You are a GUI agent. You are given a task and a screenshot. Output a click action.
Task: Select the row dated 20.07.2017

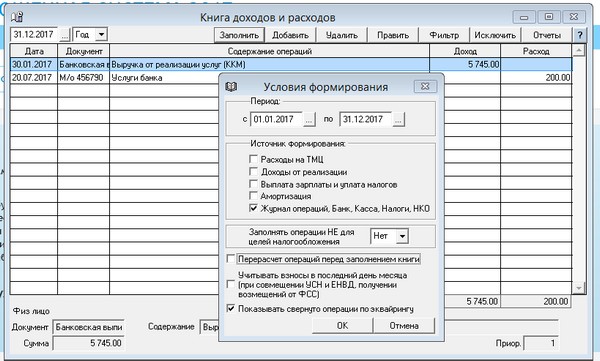click(x=291, y=78)
